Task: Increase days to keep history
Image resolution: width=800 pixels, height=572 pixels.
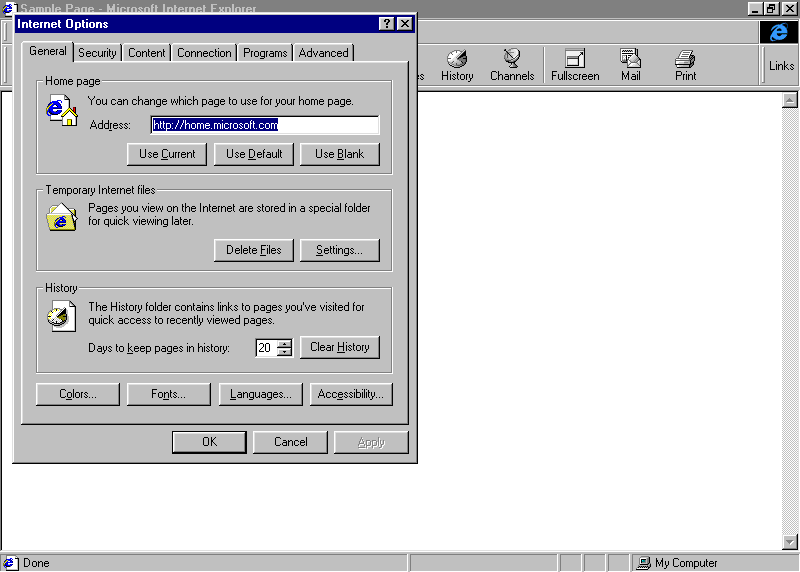Action: coord(285,343)
